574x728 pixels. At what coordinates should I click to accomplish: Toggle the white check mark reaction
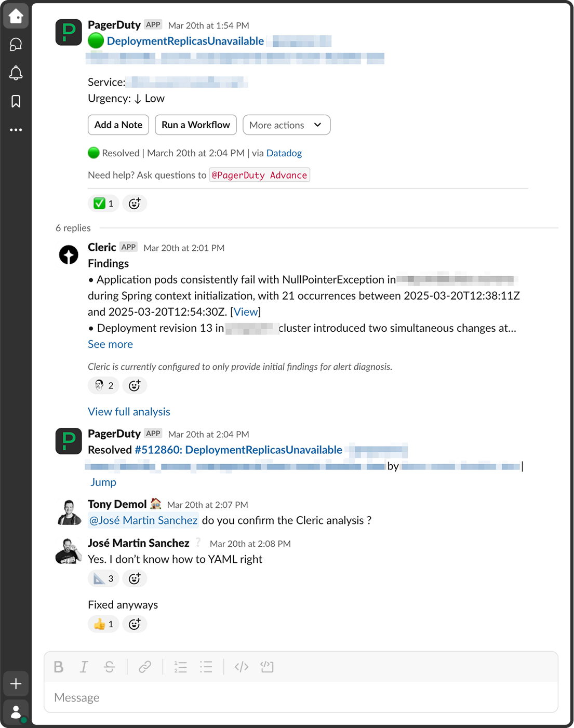click(x=103, y=204)
